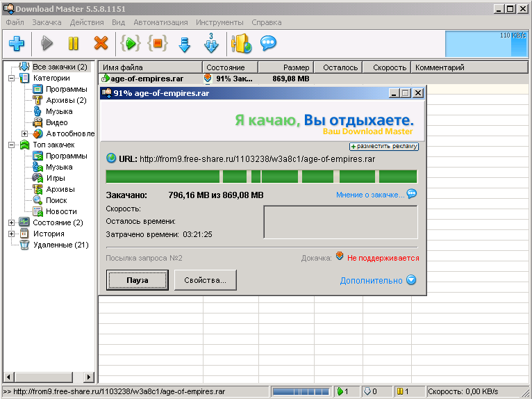Start all downloads via green play braces icon
The image size is (532, 399).
[x=131, y=44]
